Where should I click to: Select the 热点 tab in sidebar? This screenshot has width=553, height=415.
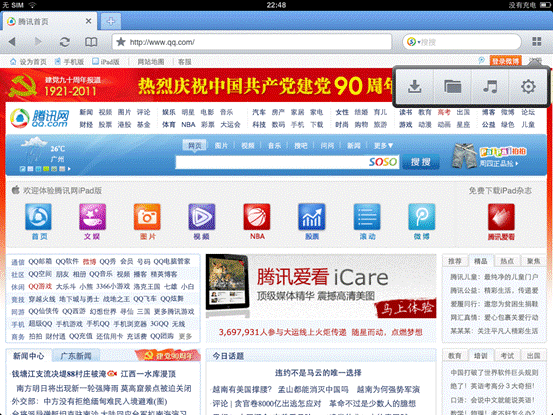507,261
